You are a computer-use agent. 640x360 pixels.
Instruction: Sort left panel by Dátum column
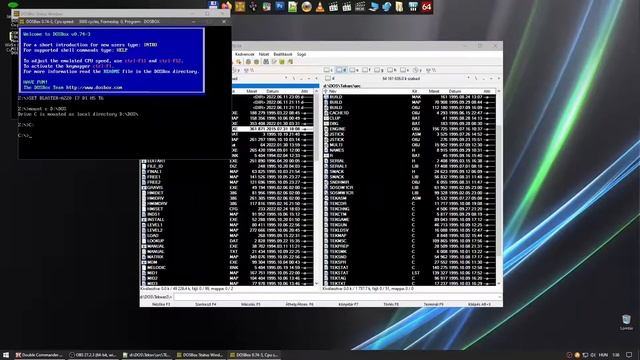(273, 91)
